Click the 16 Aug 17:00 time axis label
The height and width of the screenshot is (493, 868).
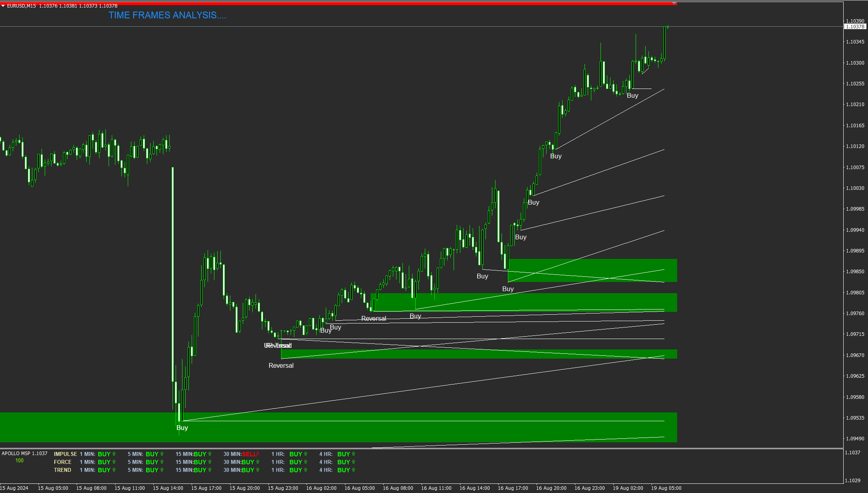tap(513, 488)
